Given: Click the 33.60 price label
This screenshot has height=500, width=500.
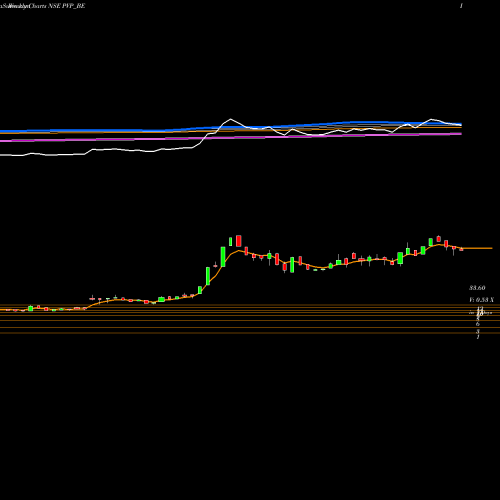Looking at the screenshot, I should click(x=477, y=288).
